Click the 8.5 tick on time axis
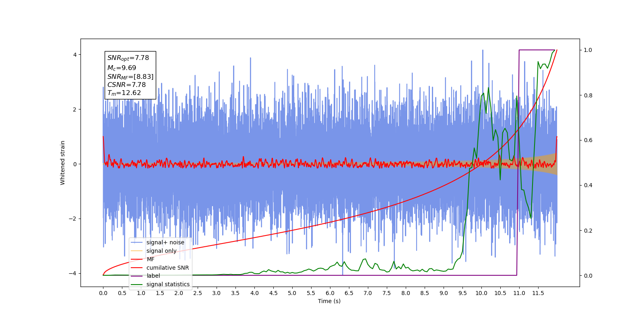Image resolution: width=644 pixels, height=322 pixels. 425,293
